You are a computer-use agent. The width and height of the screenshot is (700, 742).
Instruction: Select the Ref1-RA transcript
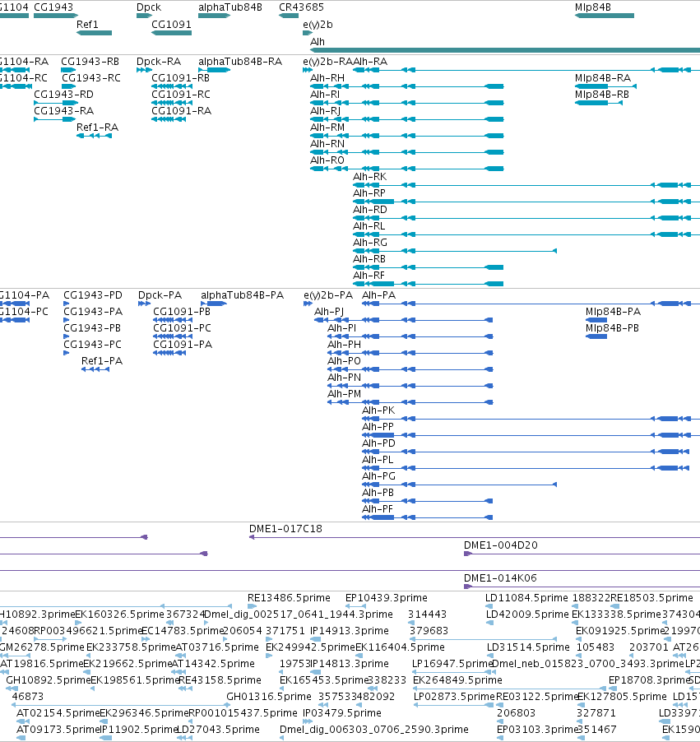pyautogui.click(x=95, y=136)
